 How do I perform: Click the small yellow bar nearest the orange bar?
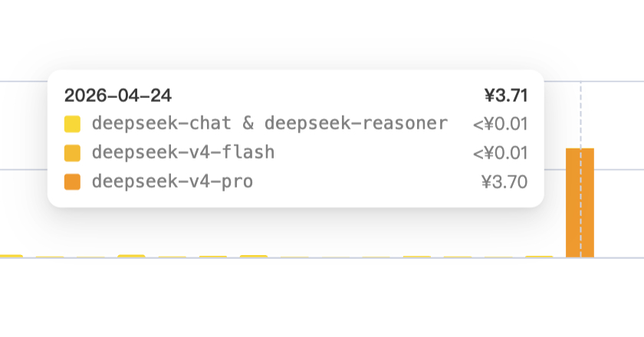click(x=539, y=257)
